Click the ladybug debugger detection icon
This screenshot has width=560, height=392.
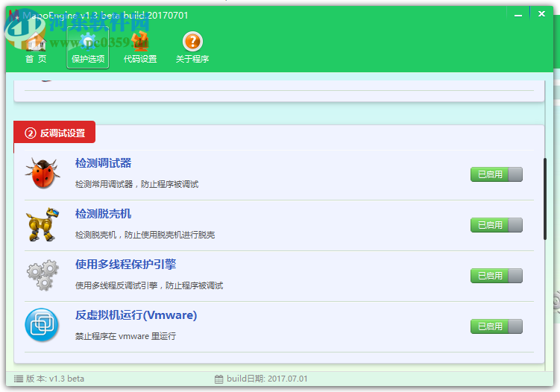(x=43, y=173)
